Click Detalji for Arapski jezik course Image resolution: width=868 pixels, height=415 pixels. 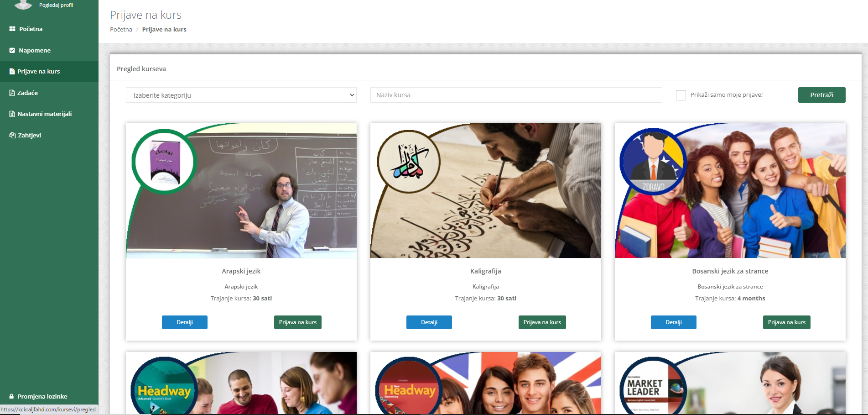tap(185, 322)
